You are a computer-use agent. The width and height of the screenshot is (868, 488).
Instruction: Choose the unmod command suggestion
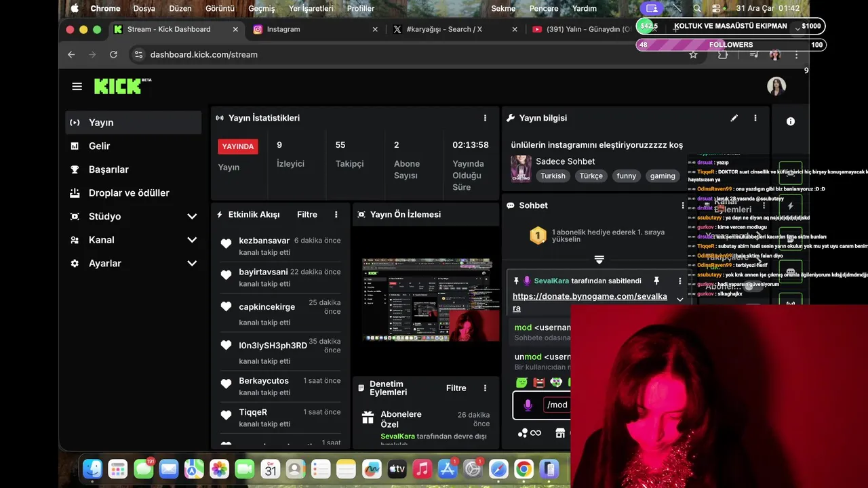539,361
